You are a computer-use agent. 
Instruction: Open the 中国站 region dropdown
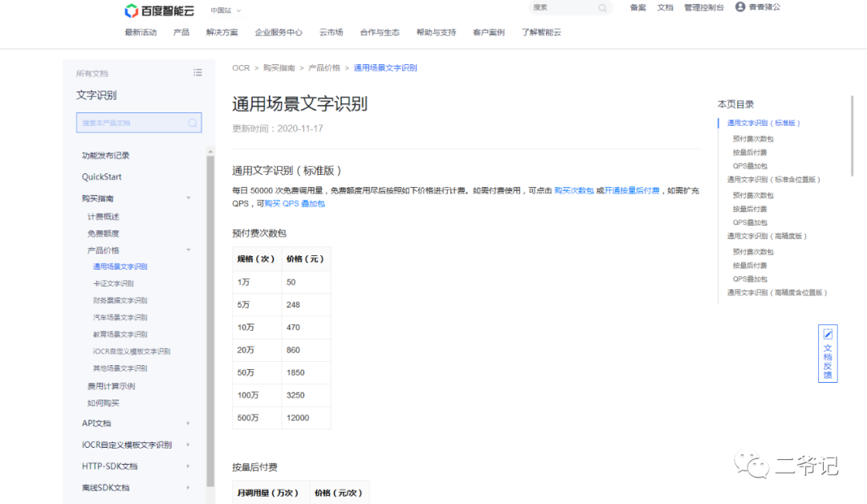tap(226, 10)
